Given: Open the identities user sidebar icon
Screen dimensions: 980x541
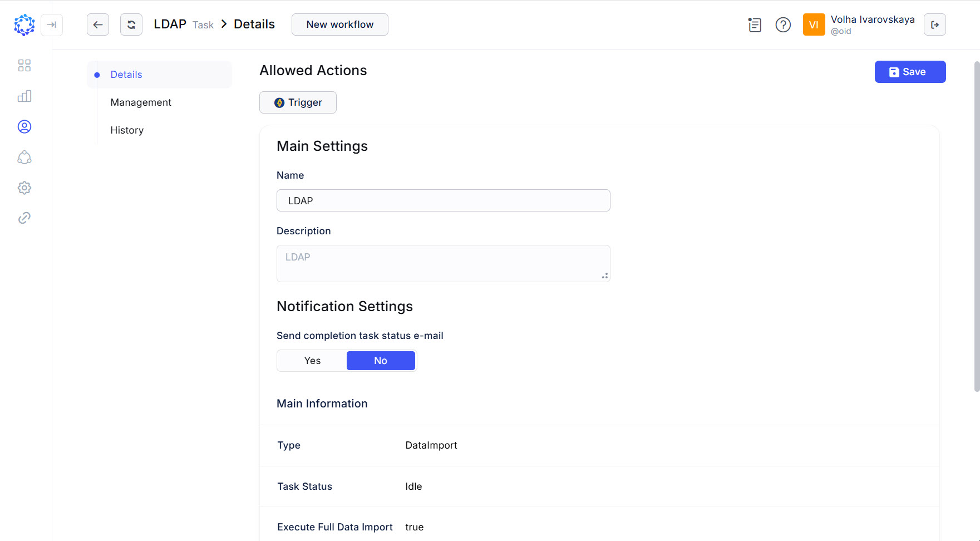Looking at the screenshot, I should (24, 126).
